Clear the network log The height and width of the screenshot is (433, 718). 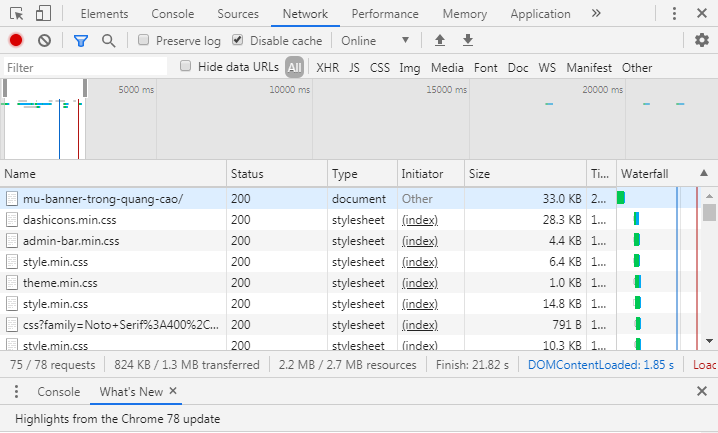pos(44,40)
